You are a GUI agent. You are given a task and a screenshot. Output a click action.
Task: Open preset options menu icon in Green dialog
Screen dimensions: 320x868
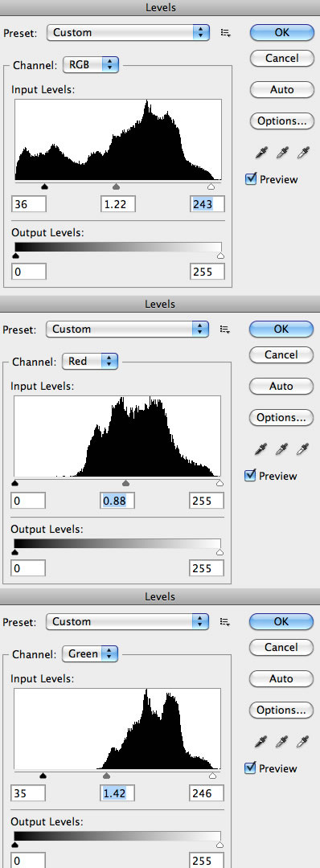225,621
